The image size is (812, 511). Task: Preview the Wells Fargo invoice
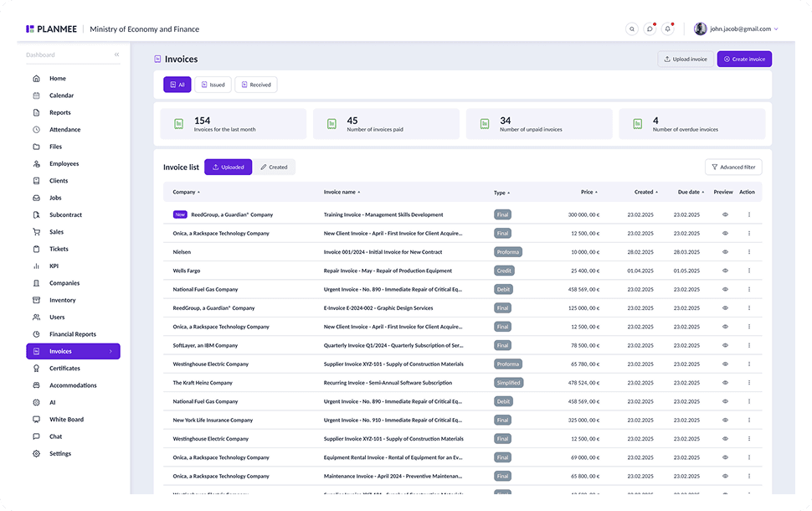(725, 271)
